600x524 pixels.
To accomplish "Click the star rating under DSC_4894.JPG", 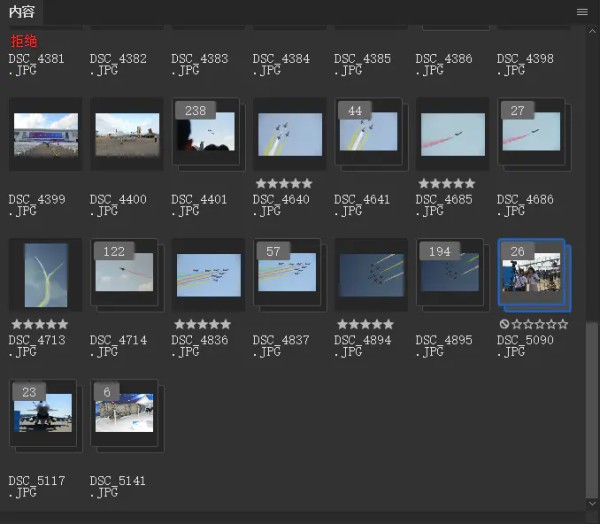I will (x=365, y=325).
